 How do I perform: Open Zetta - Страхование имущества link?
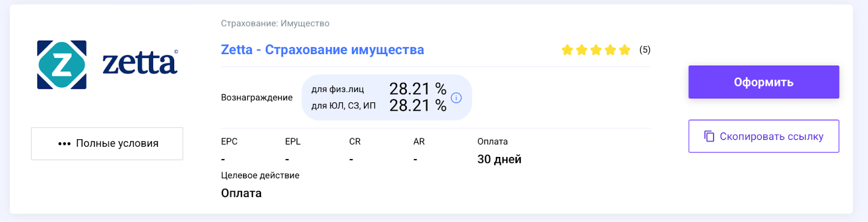322,50
